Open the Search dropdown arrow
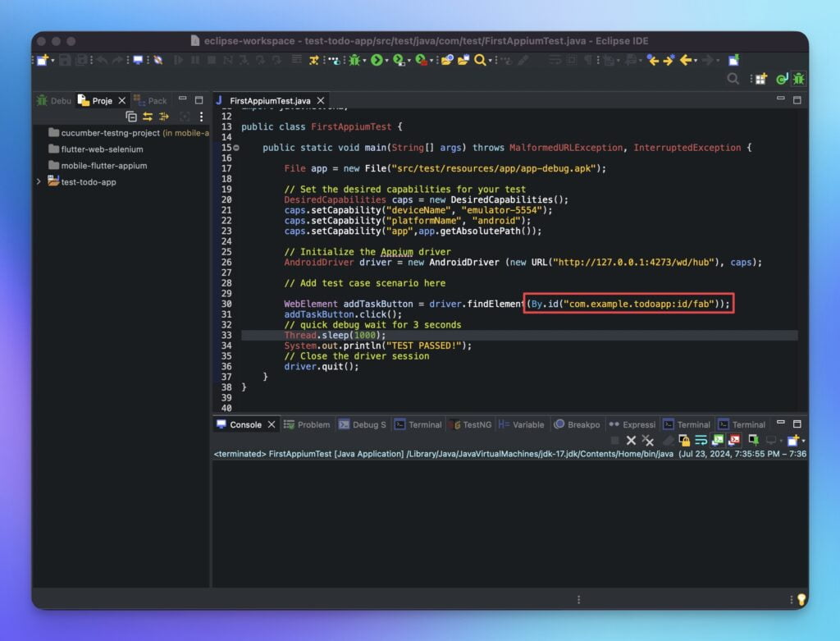The height and width of the screenshot is (641, 840). pyautogui.click(x=491, y=61)
